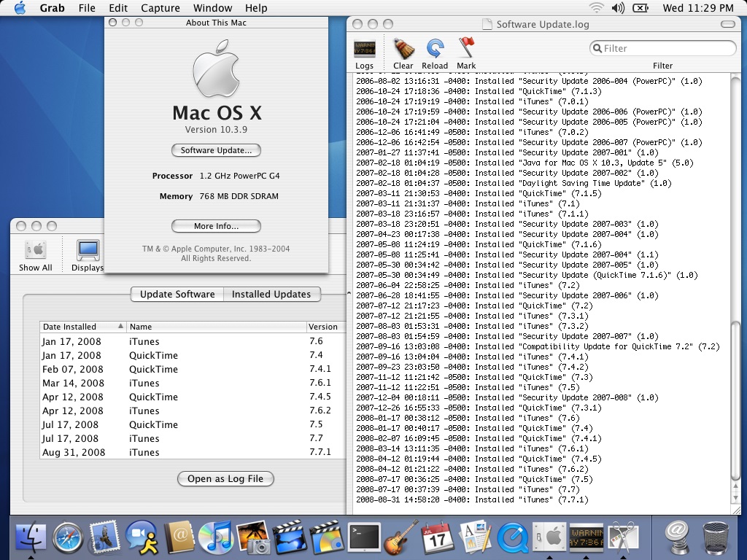
Task: Open the Trash in the Dock
Action: coord(716,537)
